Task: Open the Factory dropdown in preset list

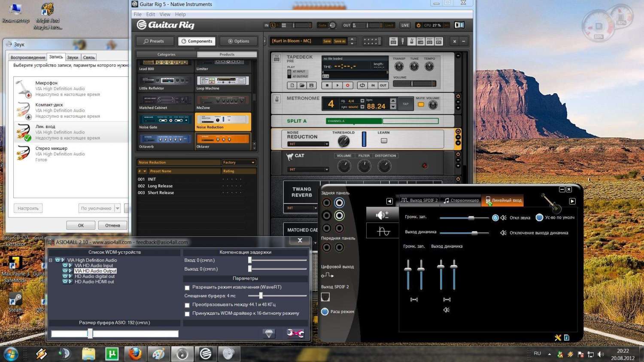Action: (239, 162)
